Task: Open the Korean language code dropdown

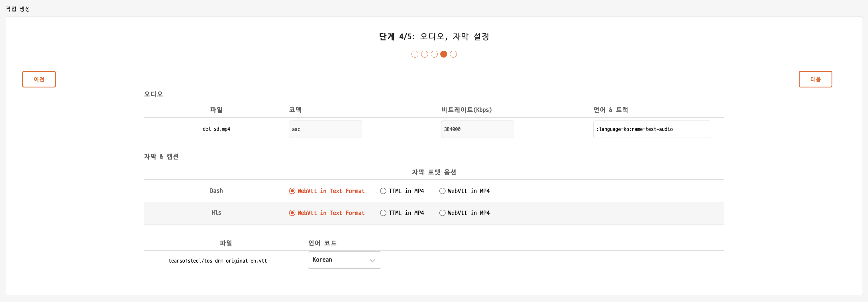Action: (344, 260)
